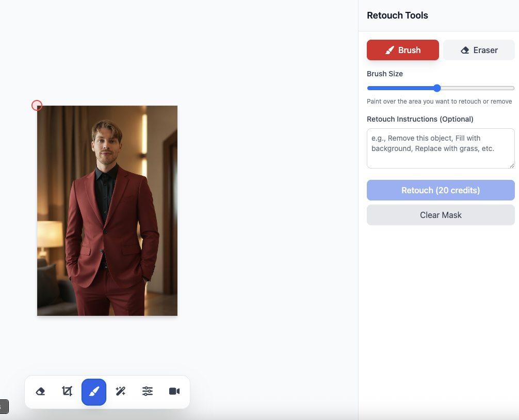Click the dark badge at bottom-left corner
This screenshot has height=420, width=519.
tap(4, 407)
